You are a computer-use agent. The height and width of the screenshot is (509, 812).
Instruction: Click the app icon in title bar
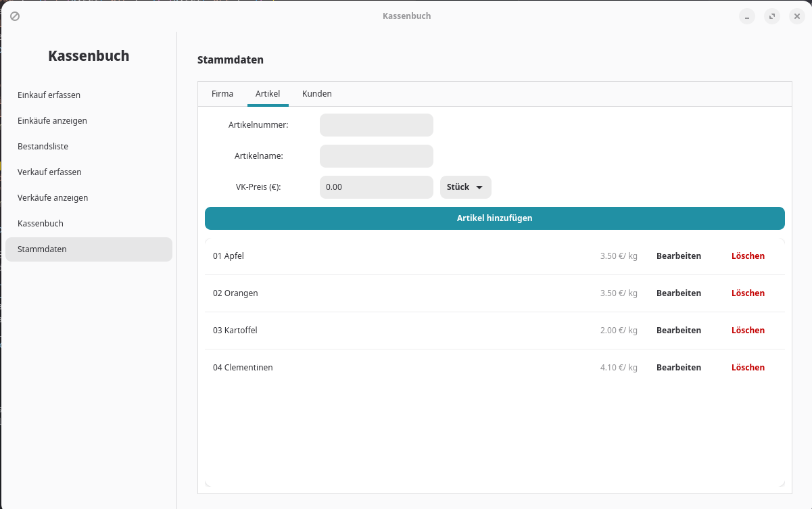point(15,16)
